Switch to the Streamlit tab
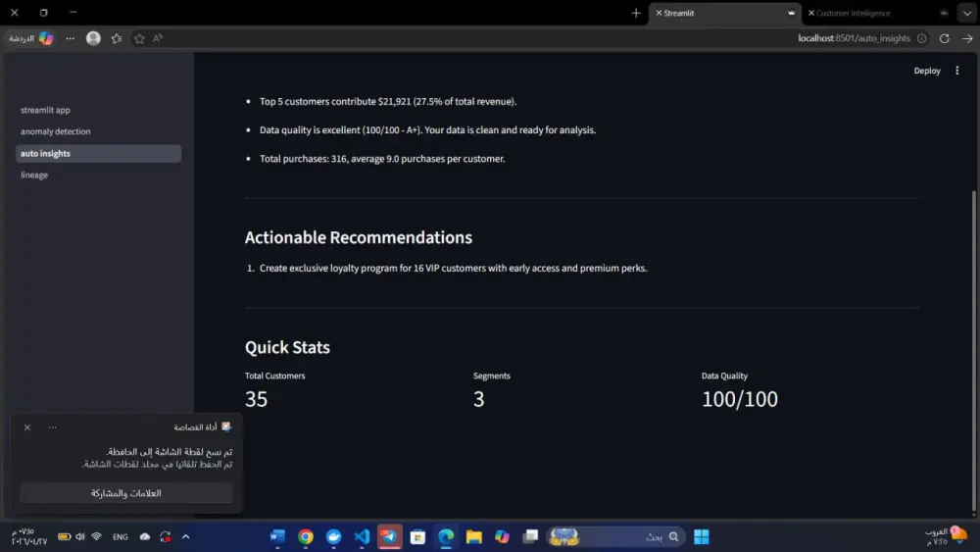 [725, 13]
